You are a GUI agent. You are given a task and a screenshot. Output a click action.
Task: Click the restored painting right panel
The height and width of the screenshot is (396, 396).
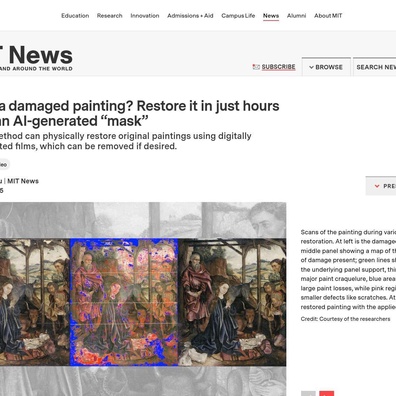(232, 302)
